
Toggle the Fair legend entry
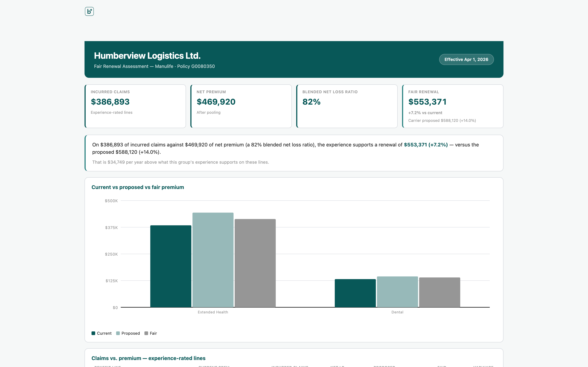151,333
